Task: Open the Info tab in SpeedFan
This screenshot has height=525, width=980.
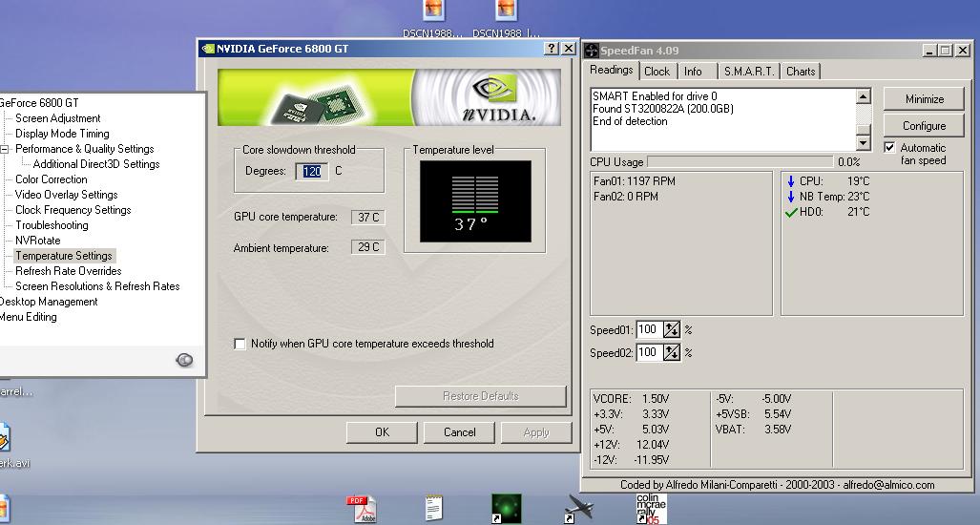Action: [x=693, y=72]
